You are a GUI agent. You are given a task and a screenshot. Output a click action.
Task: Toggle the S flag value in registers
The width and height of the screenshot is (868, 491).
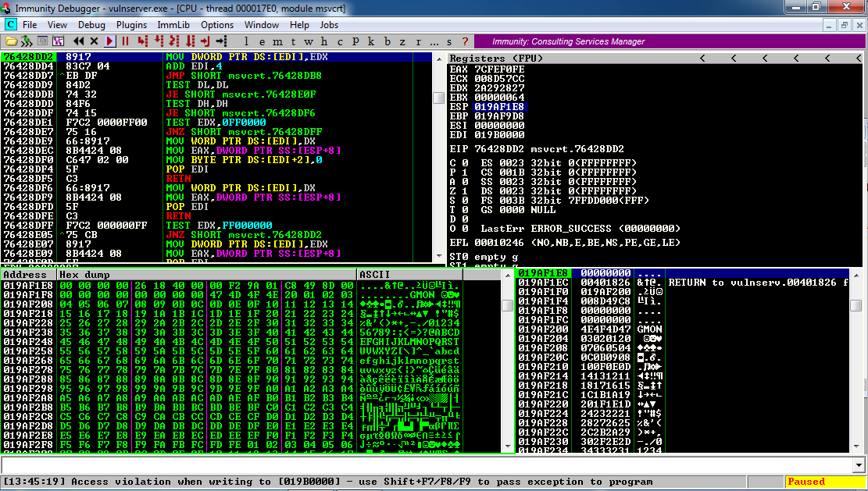465,201
